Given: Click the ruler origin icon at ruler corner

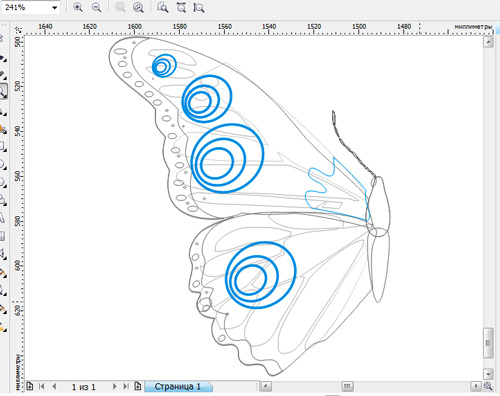Looking at the screenshot, I should click(18, 30).
